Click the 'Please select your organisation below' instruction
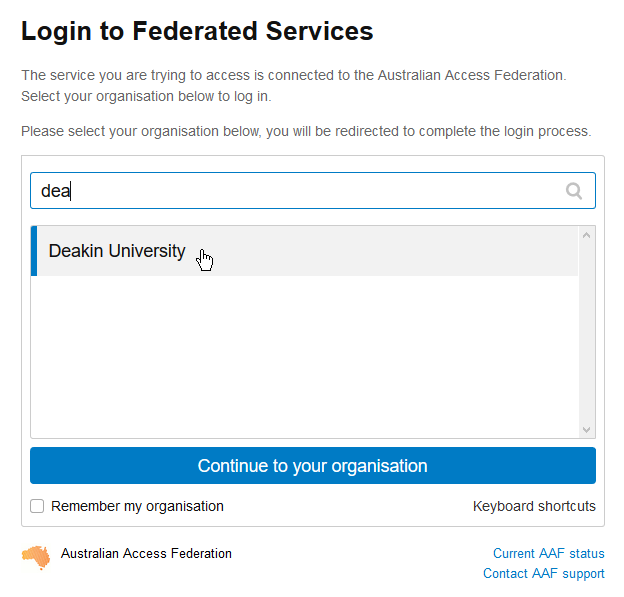 306,131
